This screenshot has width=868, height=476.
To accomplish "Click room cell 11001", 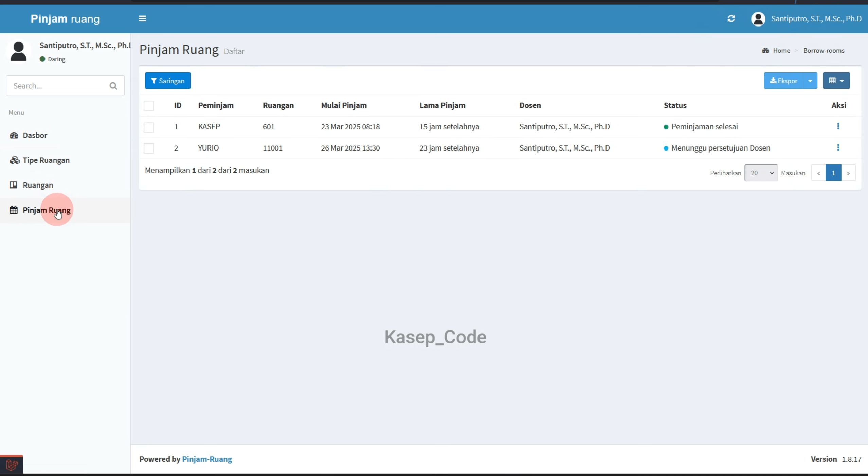I will 272,148.
